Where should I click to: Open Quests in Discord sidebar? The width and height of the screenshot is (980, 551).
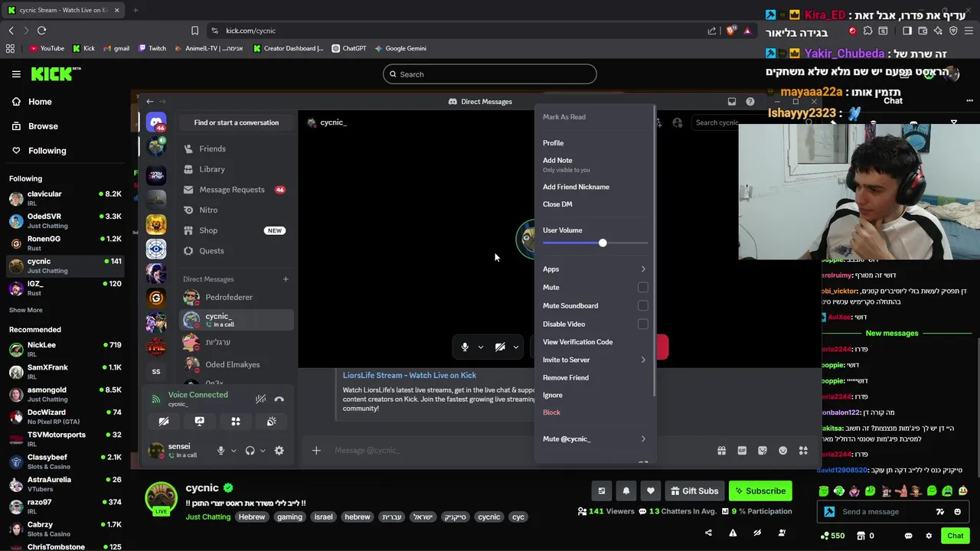[237, 251]
